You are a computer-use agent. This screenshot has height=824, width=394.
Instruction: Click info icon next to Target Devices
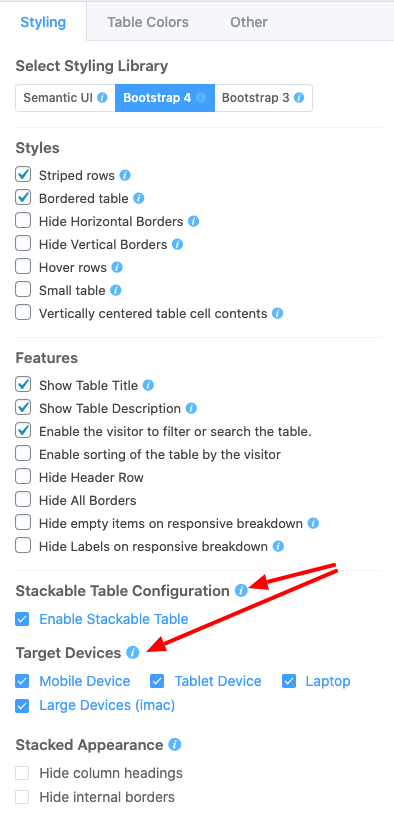pyautogui.click(x=132, y=653)
